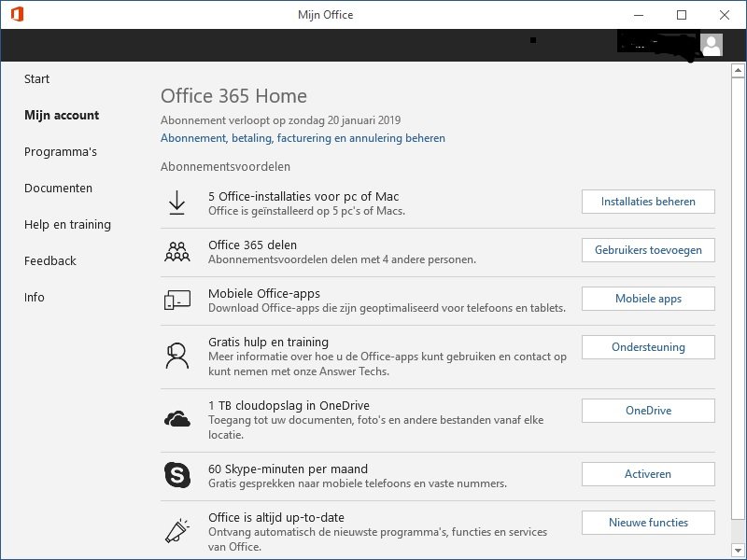Maximize the Mijn Office window
This screenshot has height=560, width=747.
point(682,15)
